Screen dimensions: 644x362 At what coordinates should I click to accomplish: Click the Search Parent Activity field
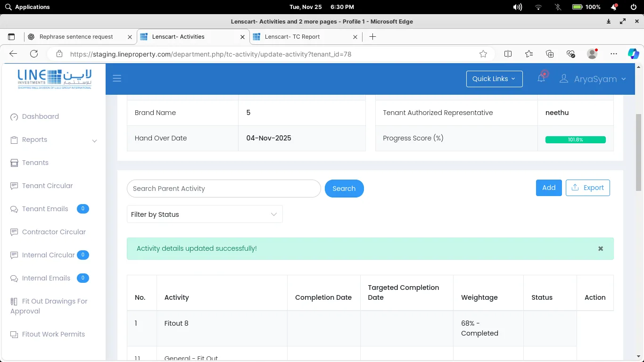coord(223,189)
